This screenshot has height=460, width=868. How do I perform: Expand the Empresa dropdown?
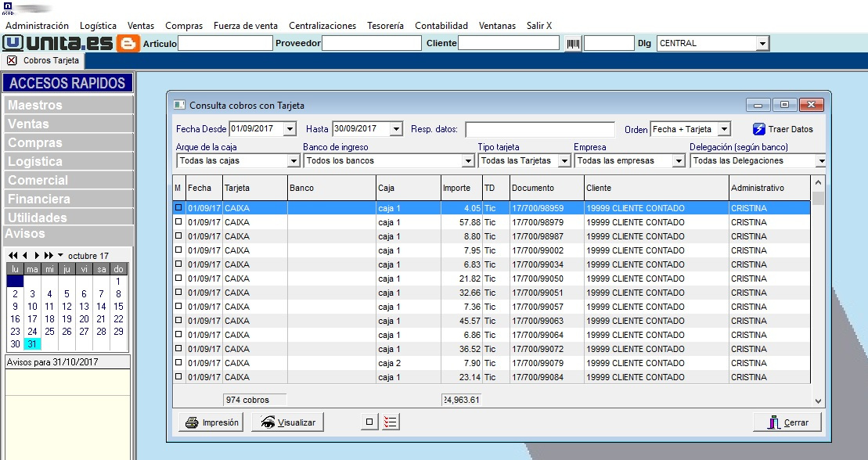coord(679,160)
